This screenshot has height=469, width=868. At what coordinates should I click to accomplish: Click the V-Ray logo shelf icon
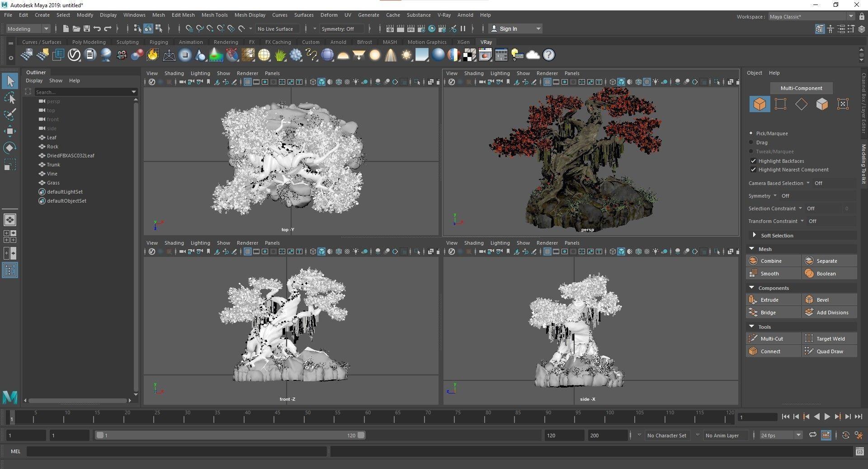coord(74,55)
